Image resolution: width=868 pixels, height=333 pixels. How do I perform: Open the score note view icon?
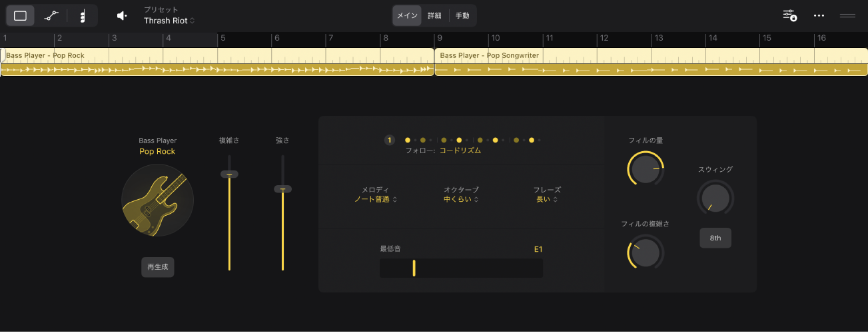coord(83,15)
